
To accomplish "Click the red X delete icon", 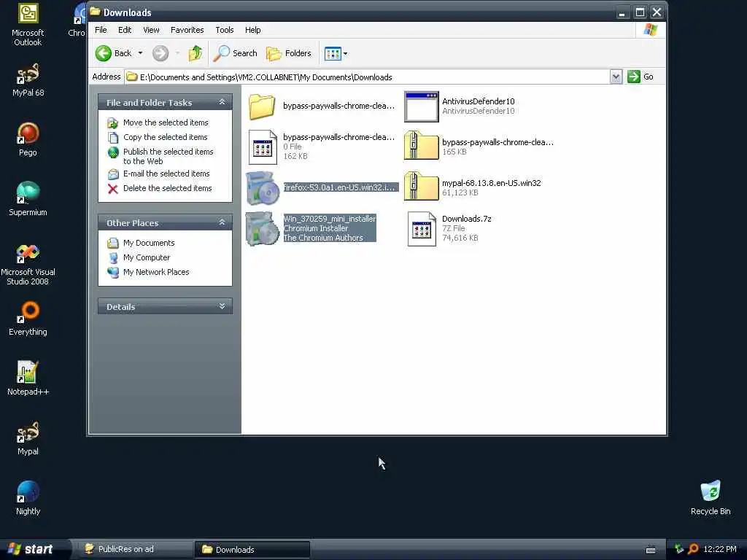I will pyautogui.click(x=113, y=189).
